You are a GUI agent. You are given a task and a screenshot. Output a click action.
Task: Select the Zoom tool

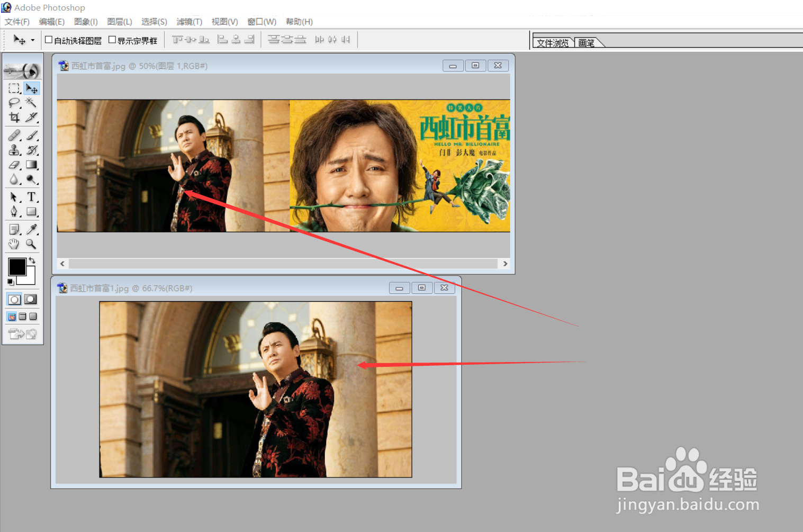click(32, 244)
